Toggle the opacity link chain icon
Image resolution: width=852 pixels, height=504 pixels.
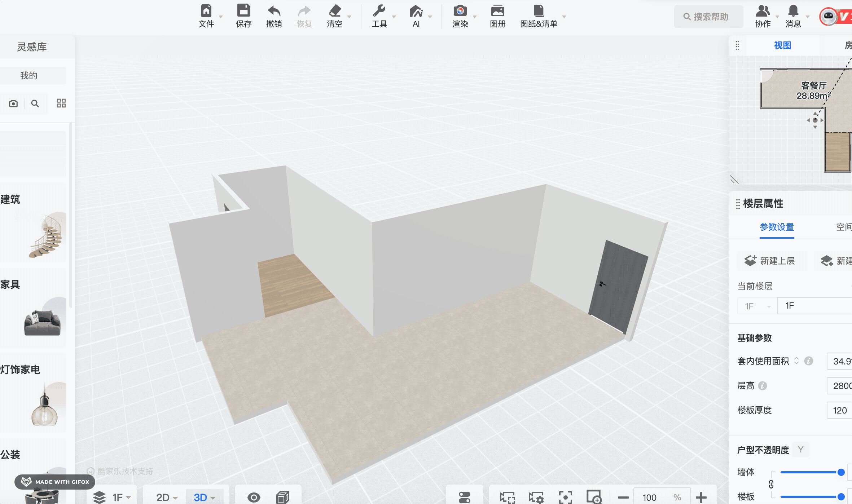pyautogui.click(x=771, y=484)
